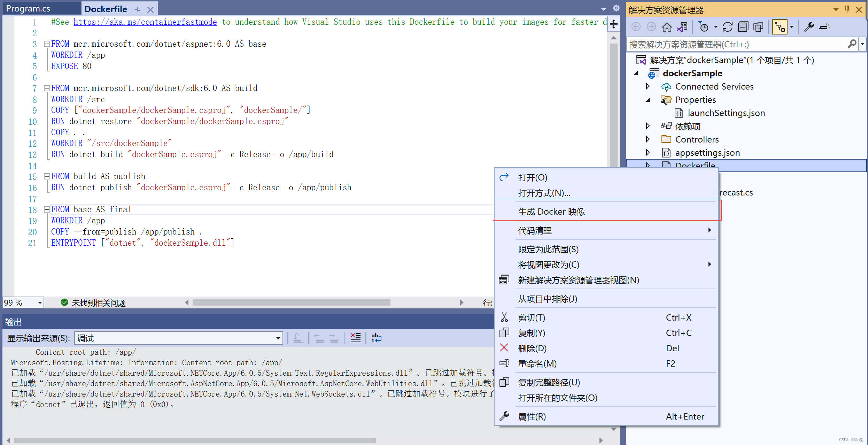Select 生成 Docker 映像 from context menu
868x445 pixels.
tap(551, 212)
